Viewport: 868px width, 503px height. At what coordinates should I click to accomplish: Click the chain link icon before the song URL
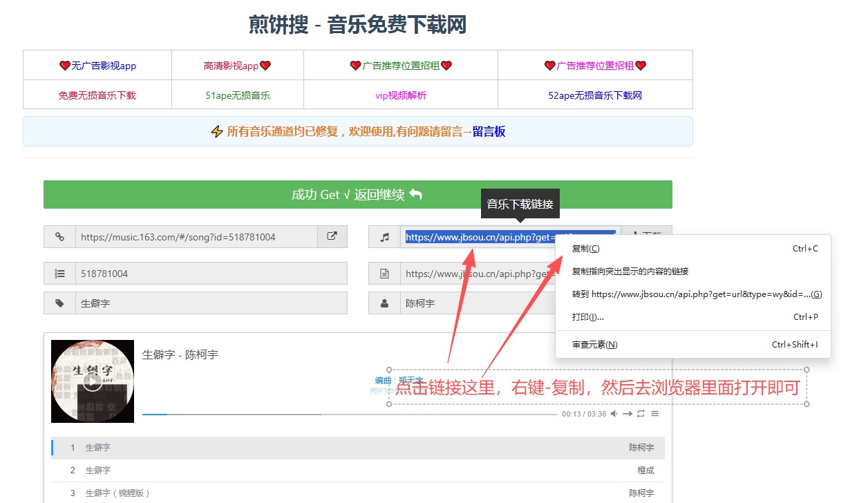(x=59, y=236)
